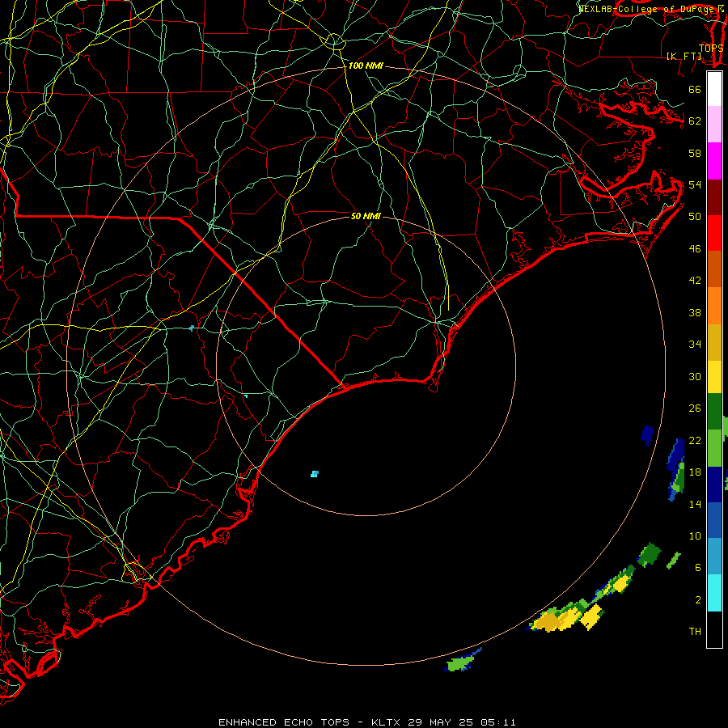Click the light pink 62 kft swatch
This screenshot has height=728, width=728.
(714, 125)
